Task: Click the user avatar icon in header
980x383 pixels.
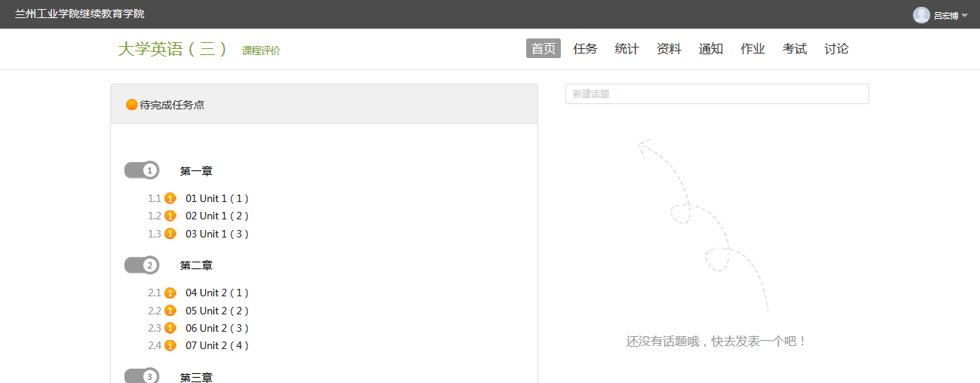Action: [x=920, y=15]
